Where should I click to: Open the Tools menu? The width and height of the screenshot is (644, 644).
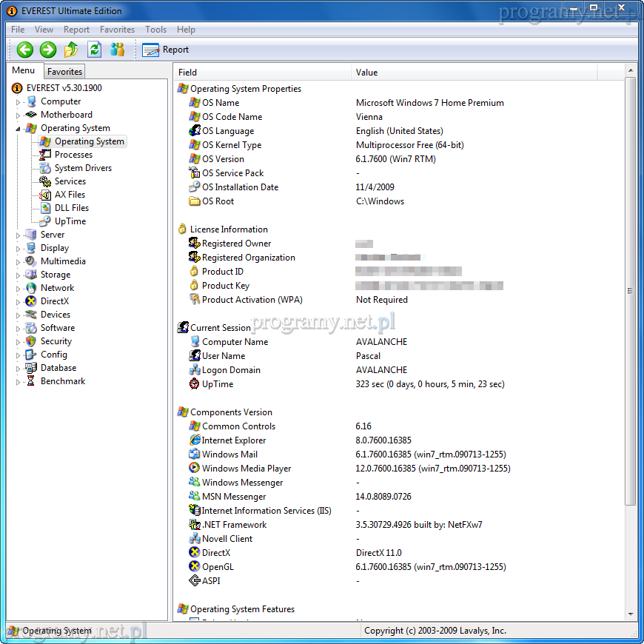click(155, 30)
